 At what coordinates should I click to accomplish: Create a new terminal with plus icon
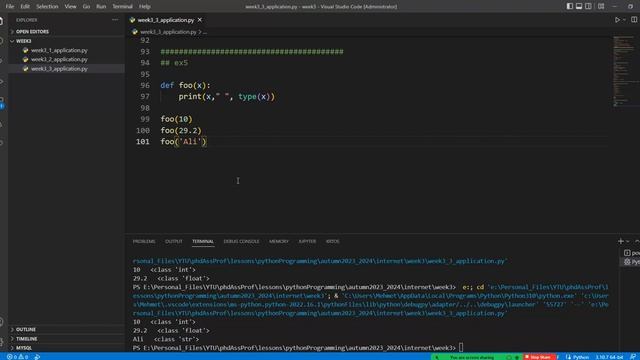620,241
